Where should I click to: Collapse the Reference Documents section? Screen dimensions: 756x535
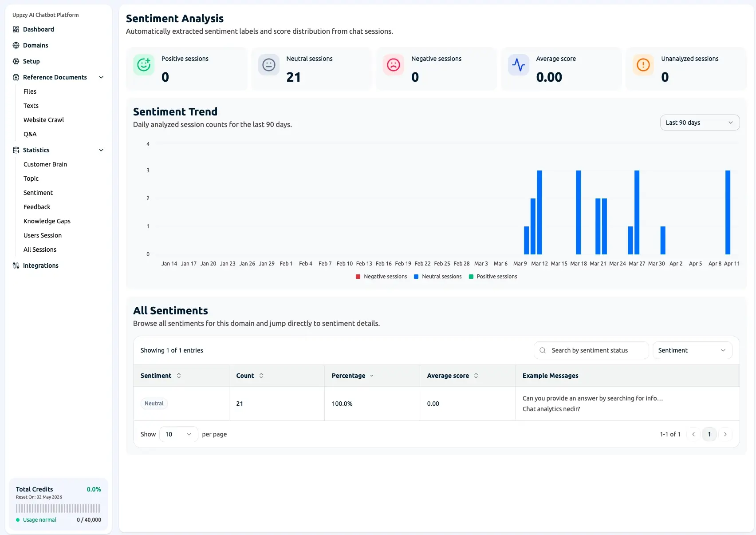pos(101,77)
